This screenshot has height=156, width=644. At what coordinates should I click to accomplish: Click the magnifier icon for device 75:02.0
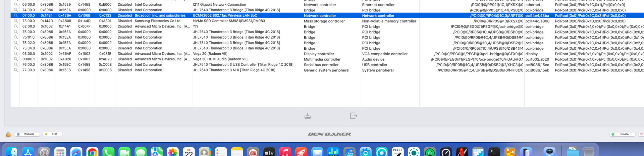[16, 43]
